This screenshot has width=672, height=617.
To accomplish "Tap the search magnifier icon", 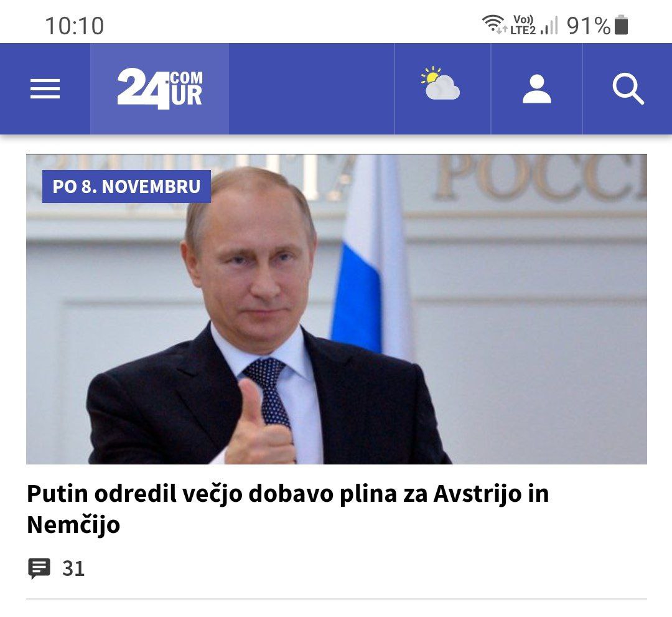I will point(628,89).
